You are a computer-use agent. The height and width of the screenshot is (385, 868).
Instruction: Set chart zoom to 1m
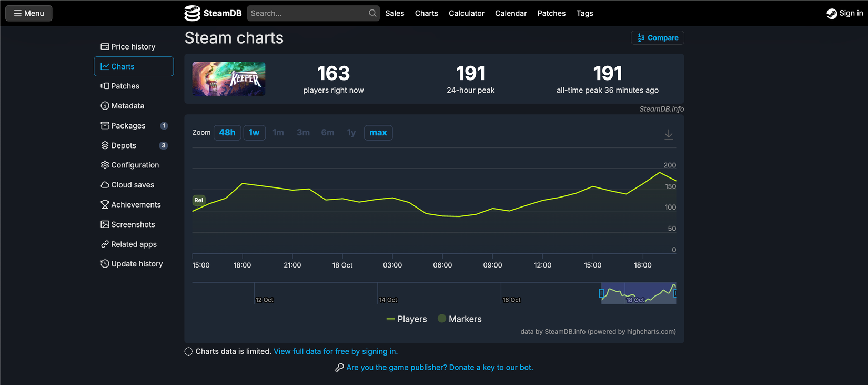pyautogui.click(x=278, y=133)
